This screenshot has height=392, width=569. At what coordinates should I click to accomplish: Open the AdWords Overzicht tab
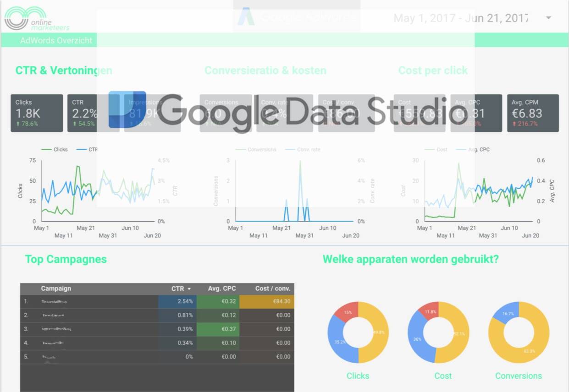click(x=56, y=40)
